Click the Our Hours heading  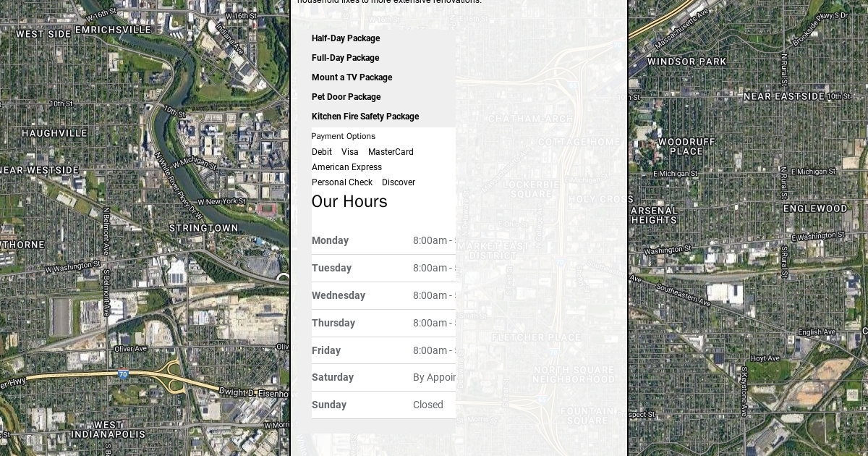click(349, 201)
